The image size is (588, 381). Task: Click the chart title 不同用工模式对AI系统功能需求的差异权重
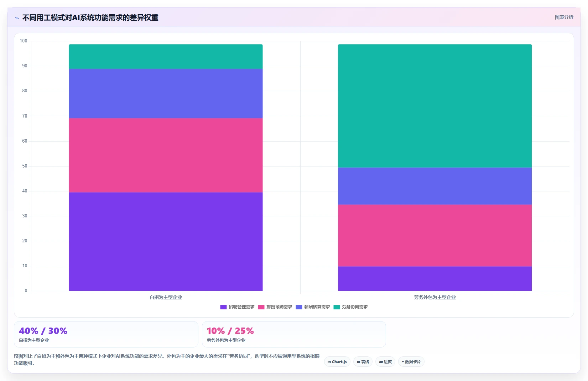90,17
